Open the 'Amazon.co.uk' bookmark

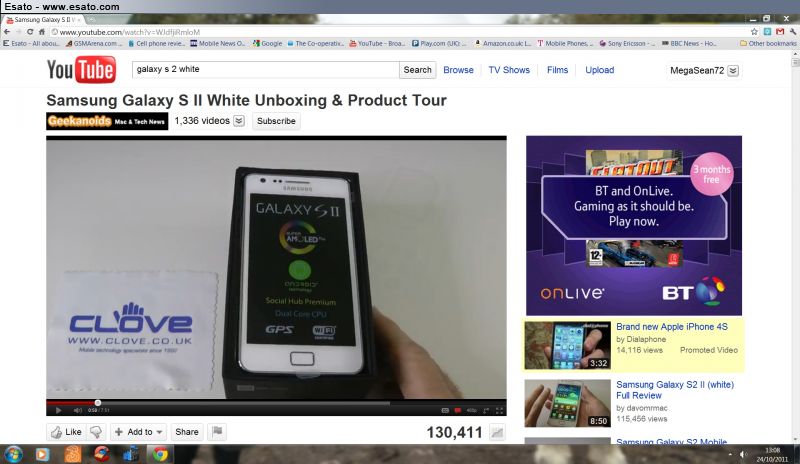(503, 43)
